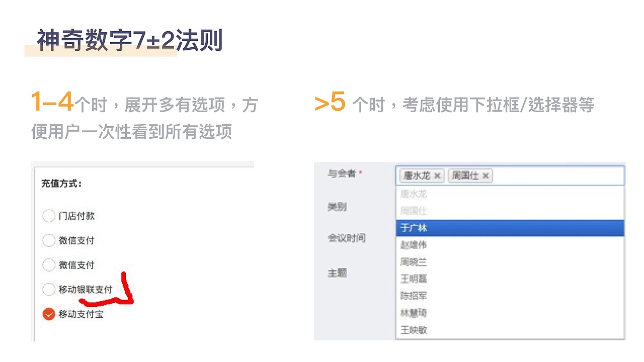Select 于广林 from the attendee dropdown
Viewport: 644px width, 362px height.
coord(414,228)
